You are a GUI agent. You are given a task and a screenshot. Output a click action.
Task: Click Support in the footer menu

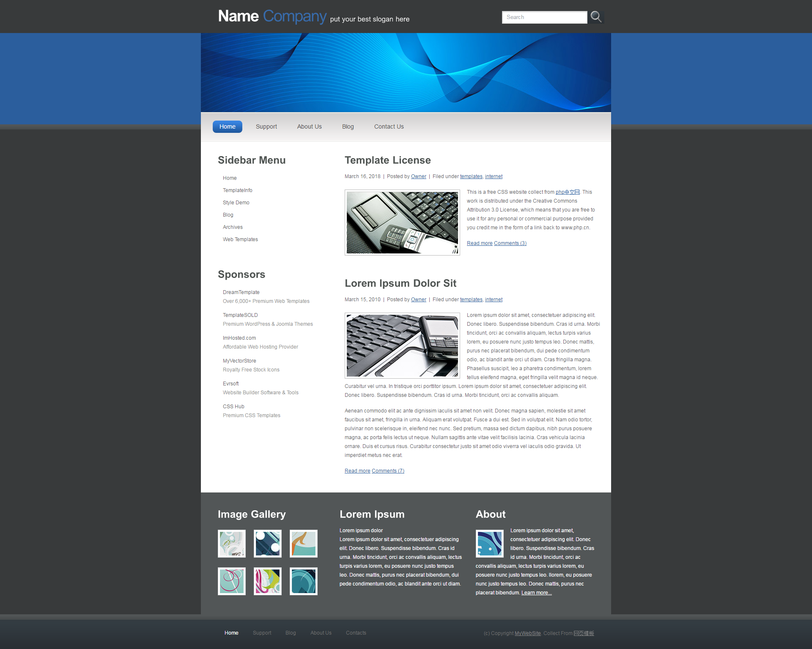click(262, 633)
